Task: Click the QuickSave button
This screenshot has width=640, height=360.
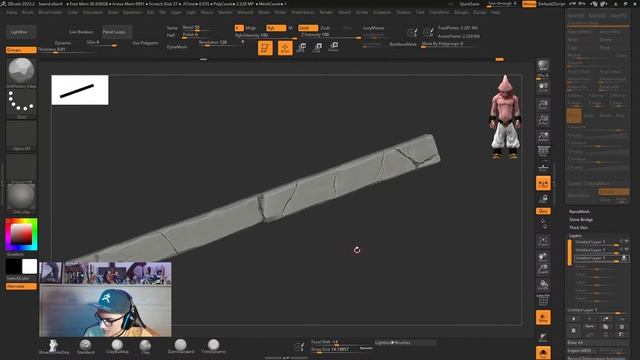Action: [469, 4]
